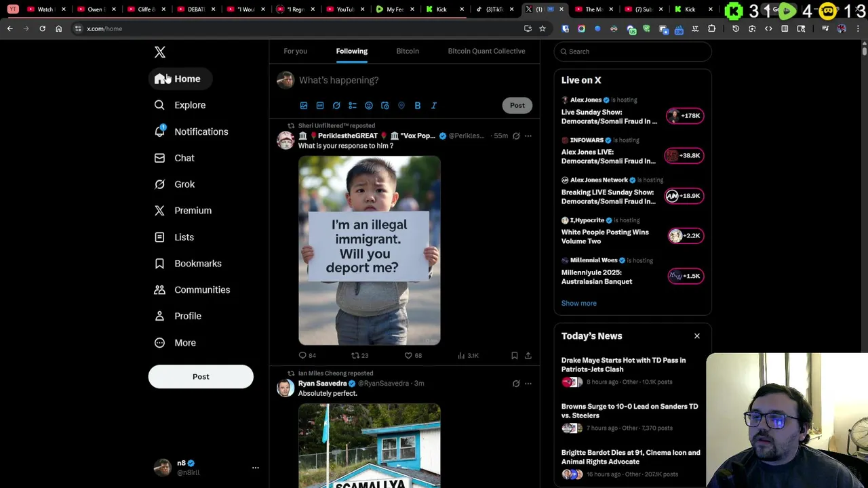The image size is (868, 488).
Task: Open the illegal immigrant sign image
Action: pos(370,251)
